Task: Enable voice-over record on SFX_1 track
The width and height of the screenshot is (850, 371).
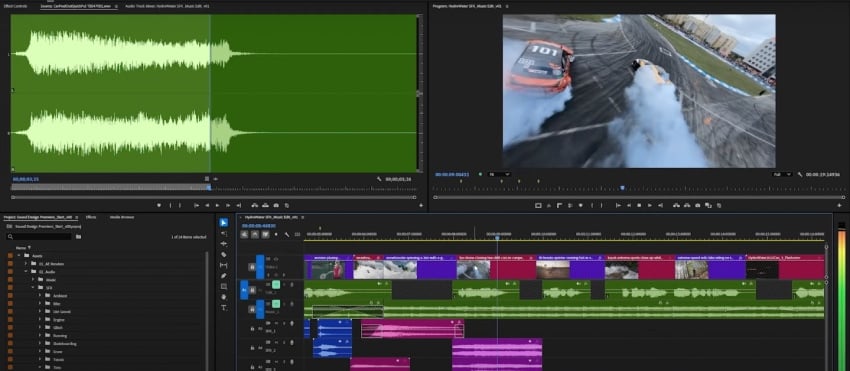Action: point(292,323)
